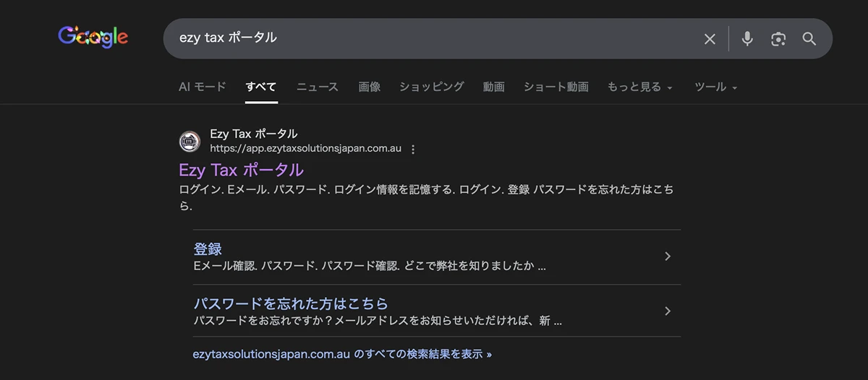Image resolution: width=868 pixels, height=380 pixels.
Task: Open three-dot menu beside result URL
Action: (x=413, y=150)
